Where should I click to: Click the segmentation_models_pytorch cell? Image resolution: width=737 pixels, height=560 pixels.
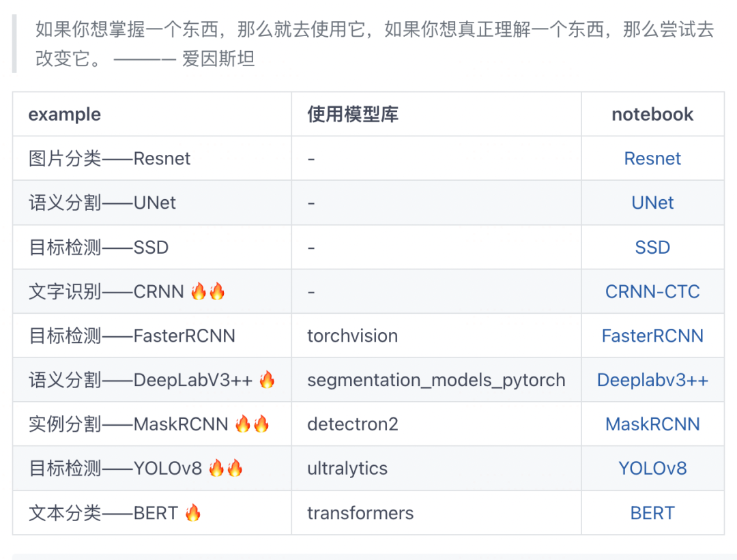tap(436, 380)
